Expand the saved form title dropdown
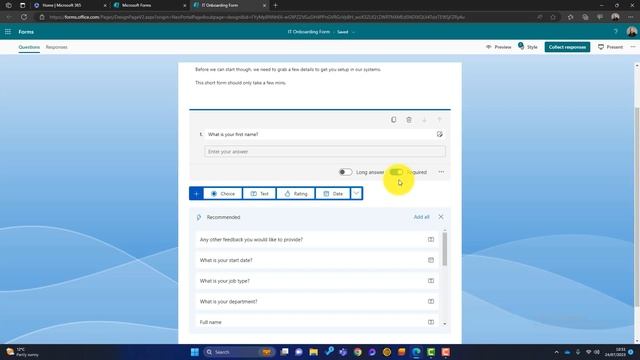The image size is (640, 360). pyautogui.click(x=353, y=32)
